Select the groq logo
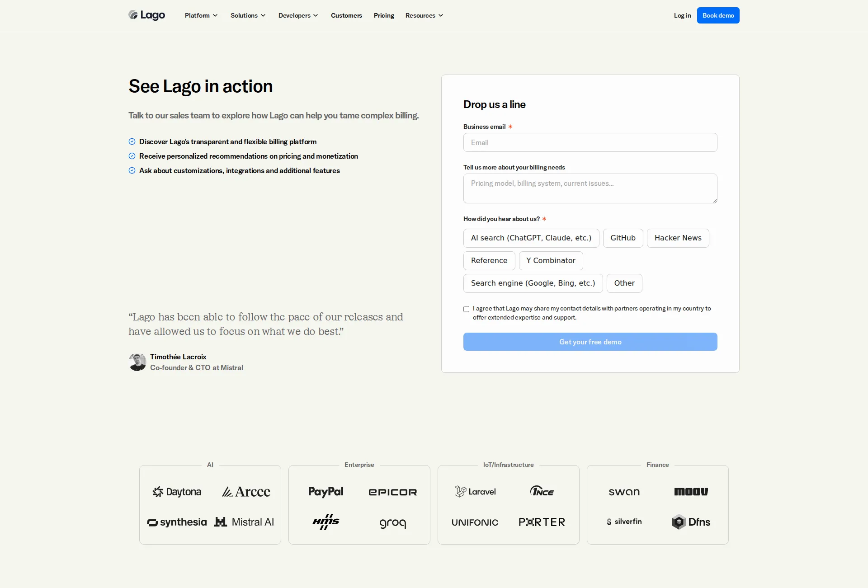The image size is (868, 588). tap(392, 523)
